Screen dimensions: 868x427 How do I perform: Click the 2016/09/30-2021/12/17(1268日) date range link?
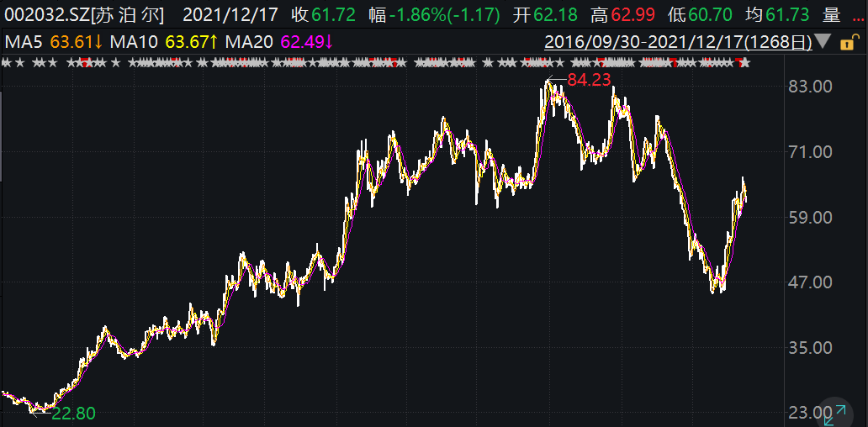click(679, 42)
